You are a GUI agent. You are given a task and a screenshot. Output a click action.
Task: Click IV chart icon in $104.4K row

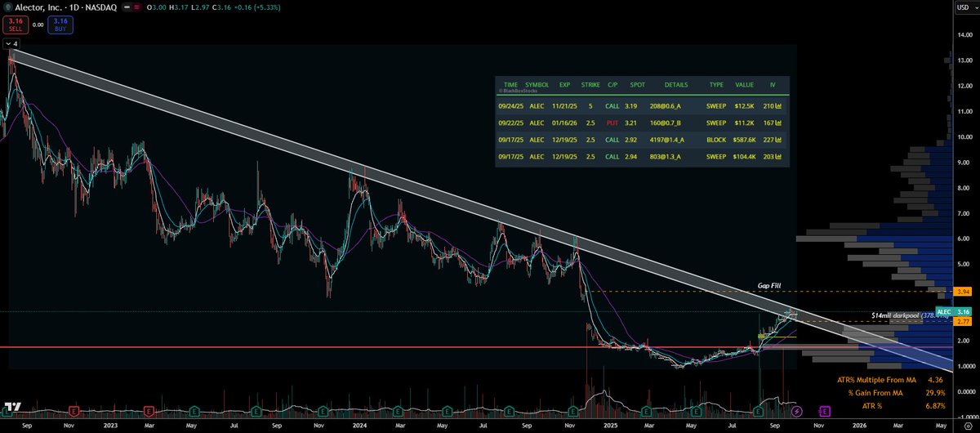[778, 155]
